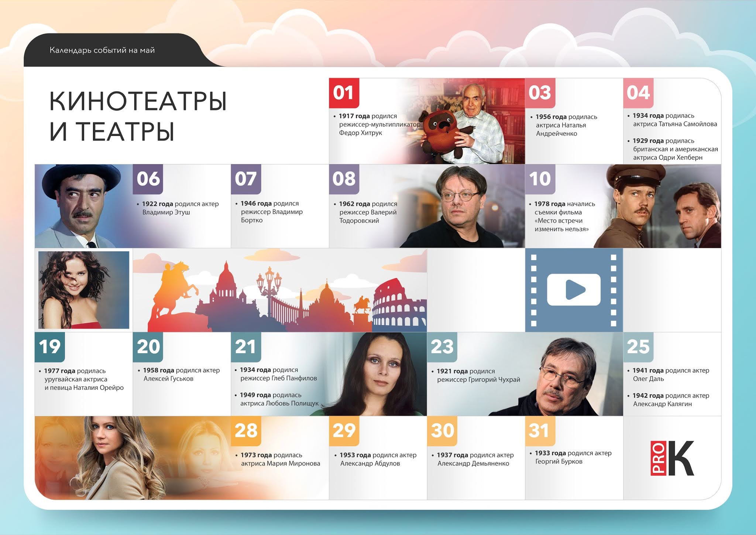Click the date badge 28

pyautogui.click(x=246, y=431)
